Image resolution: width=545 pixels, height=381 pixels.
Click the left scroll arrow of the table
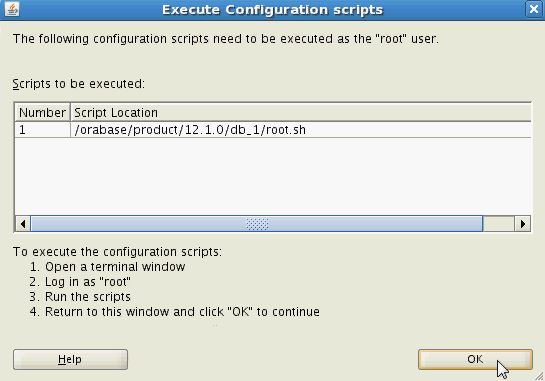[x=23, y=224]
